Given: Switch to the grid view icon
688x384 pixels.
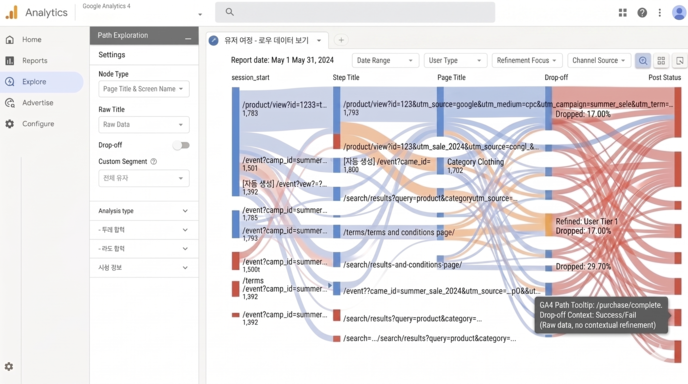Looking at the screenshot, I should [661, 61].
